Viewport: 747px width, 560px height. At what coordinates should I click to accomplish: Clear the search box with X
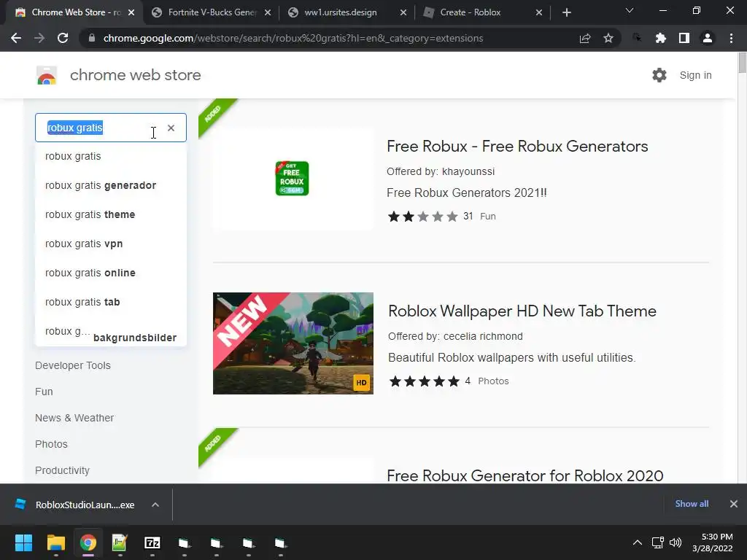pos(171,128)
